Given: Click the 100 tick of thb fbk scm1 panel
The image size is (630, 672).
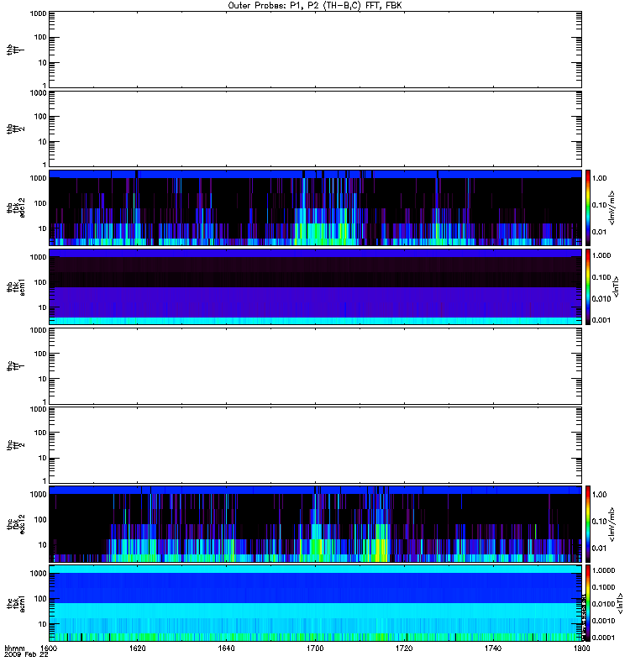Looking at the screenshot, I should pyautogui.click(x=39, y=282).
